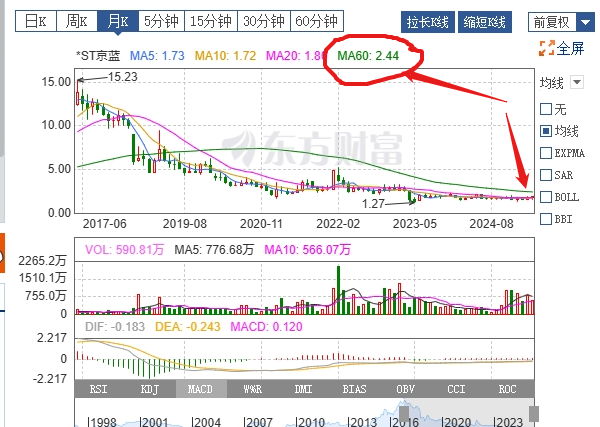Click the volume MA5: 776.68万 label

click(x=214, y=250)
